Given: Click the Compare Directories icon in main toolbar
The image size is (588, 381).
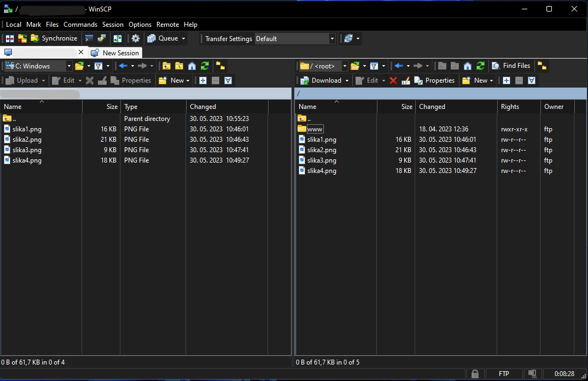Looking at the screenshot, I should 10,38.
